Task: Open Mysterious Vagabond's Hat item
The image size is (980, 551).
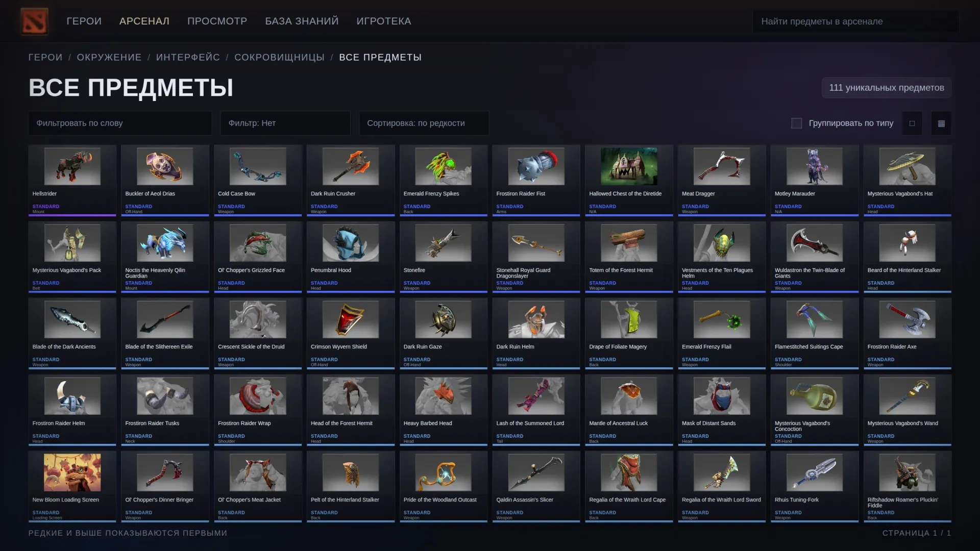Action: click(x=908, y=180)
